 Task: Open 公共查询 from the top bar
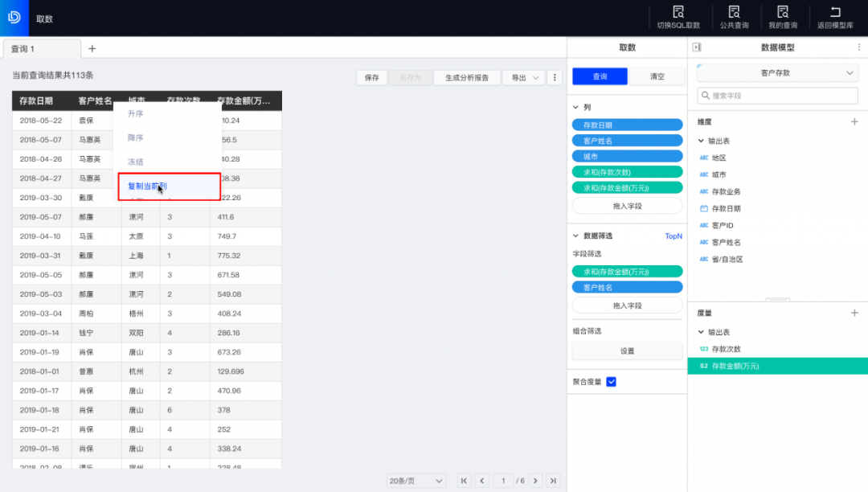click(x=734, y=12)
